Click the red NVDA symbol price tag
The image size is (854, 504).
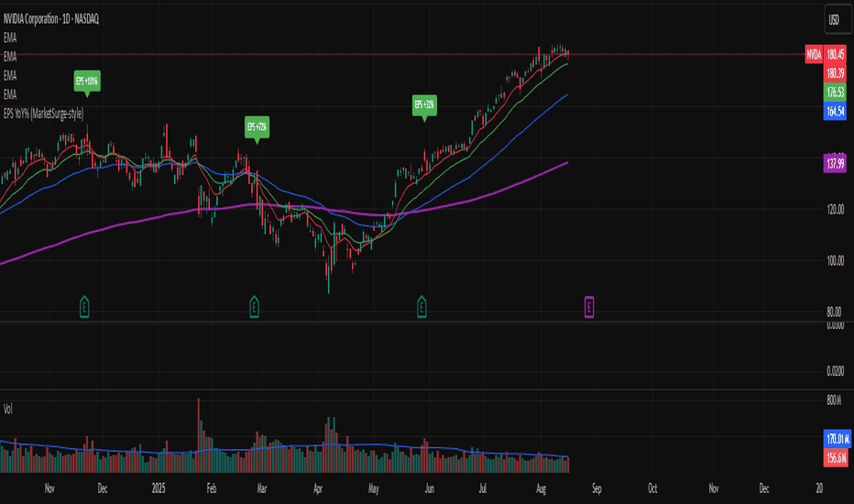point(814,54)
